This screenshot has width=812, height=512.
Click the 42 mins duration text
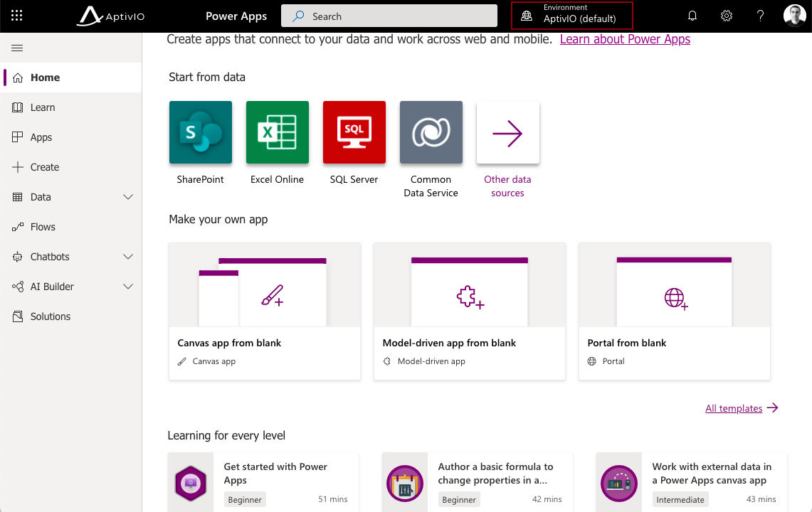(x=547, y=499)
